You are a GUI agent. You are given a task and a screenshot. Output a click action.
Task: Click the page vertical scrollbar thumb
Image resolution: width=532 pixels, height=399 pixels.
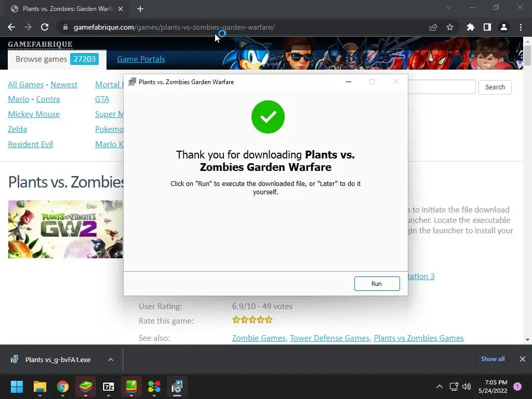click(x=527, y=55)
